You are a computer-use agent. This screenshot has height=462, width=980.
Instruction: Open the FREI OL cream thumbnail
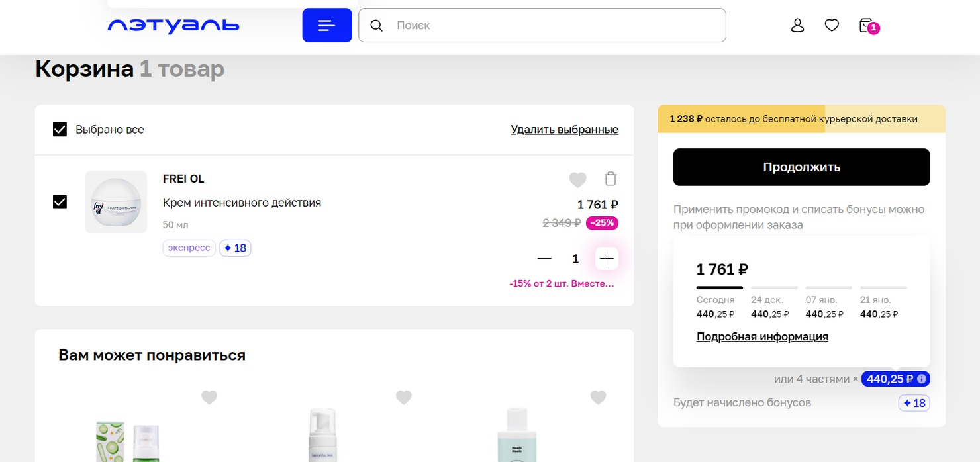116,202
